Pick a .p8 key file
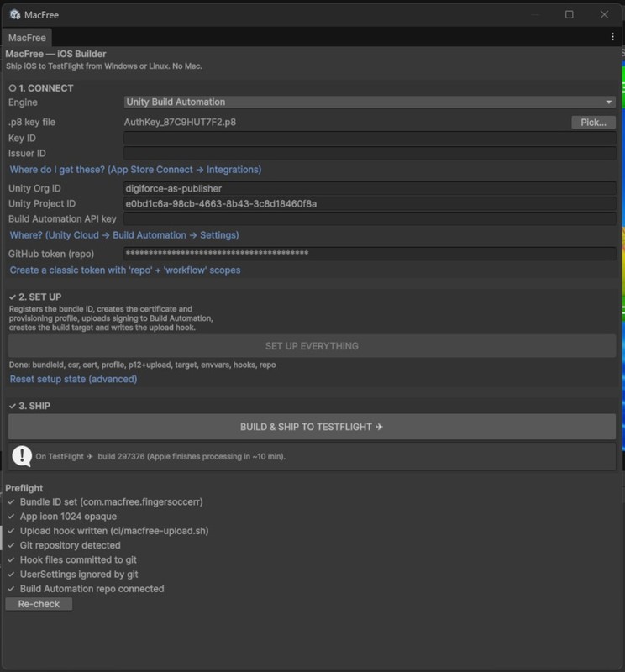 pyautogui.click(x=593, y=122)
